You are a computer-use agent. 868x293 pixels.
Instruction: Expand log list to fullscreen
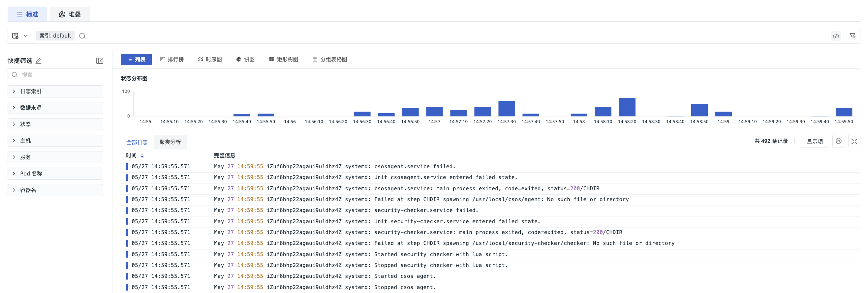tap(854, 141)
